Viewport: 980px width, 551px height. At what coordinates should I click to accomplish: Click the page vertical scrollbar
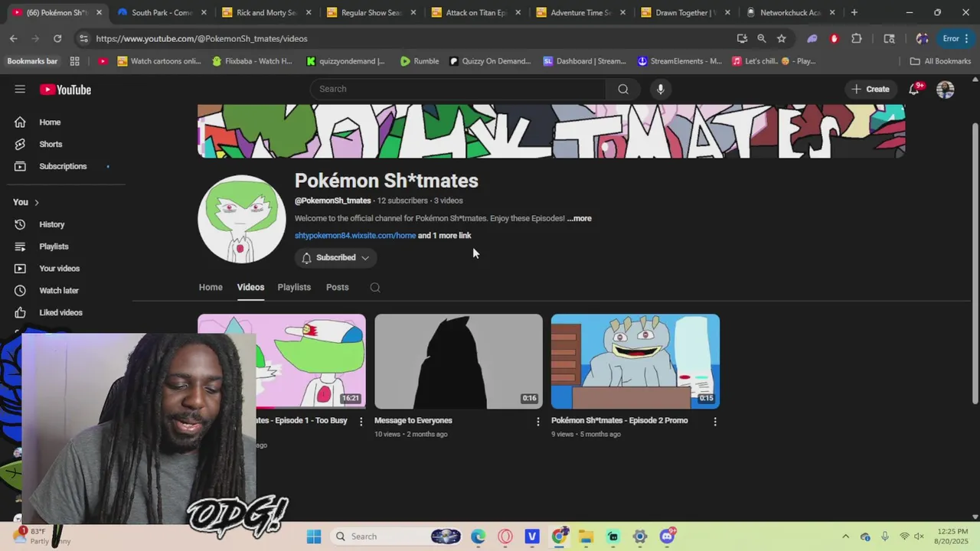coord(975,264)
